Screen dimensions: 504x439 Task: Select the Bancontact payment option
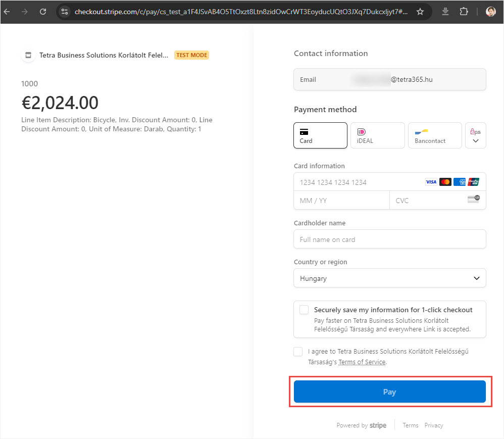[x=434, y=135]
